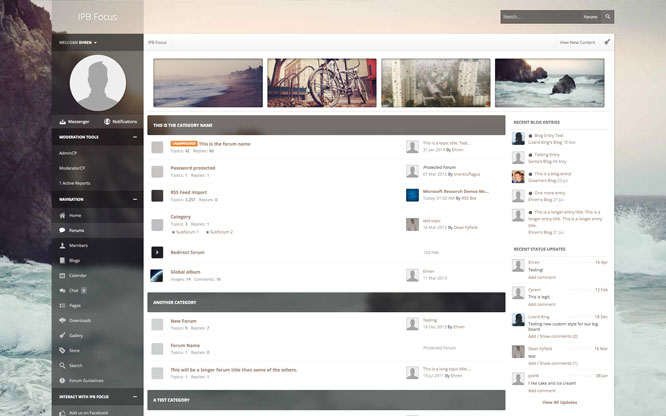This screenshot has width=666, height=416.
Task: Collapse the Moderation Tools section
Action: [x=135, y=137]
